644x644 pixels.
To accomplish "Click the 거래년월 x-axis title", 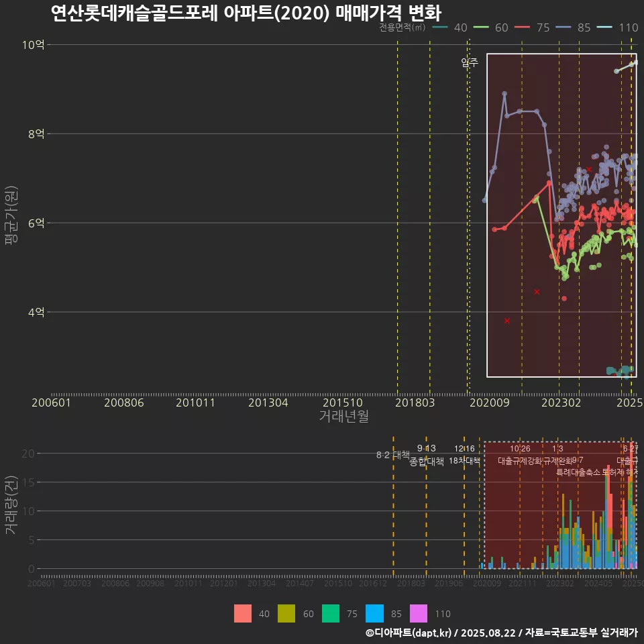I will [x=343, y=416].
